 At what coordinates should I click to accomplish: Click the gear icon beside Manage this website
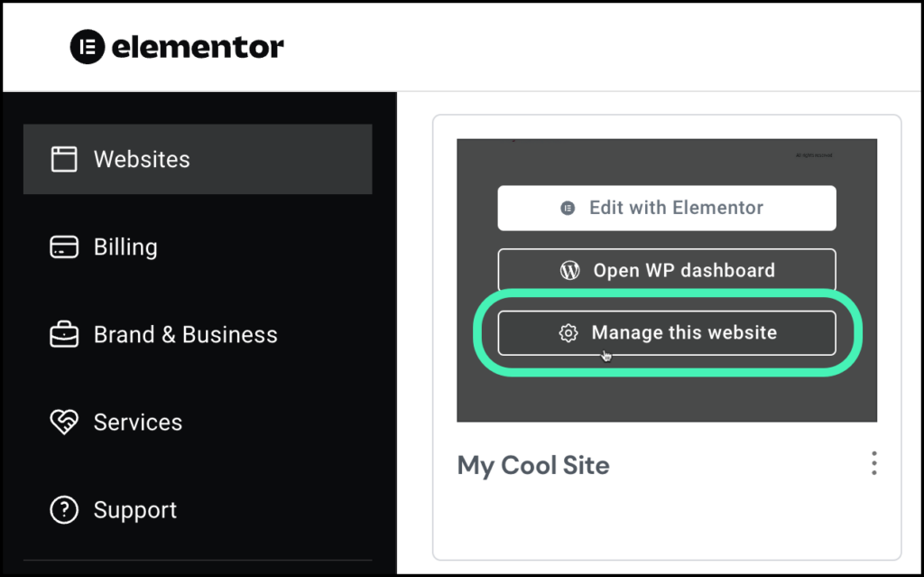coord(568,333)
